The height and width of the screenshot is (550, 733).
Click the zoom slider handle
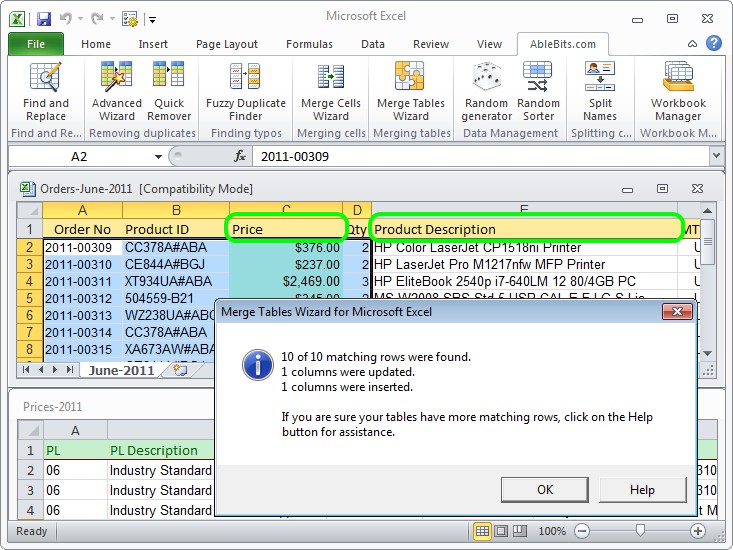click(x=640, y=530)
